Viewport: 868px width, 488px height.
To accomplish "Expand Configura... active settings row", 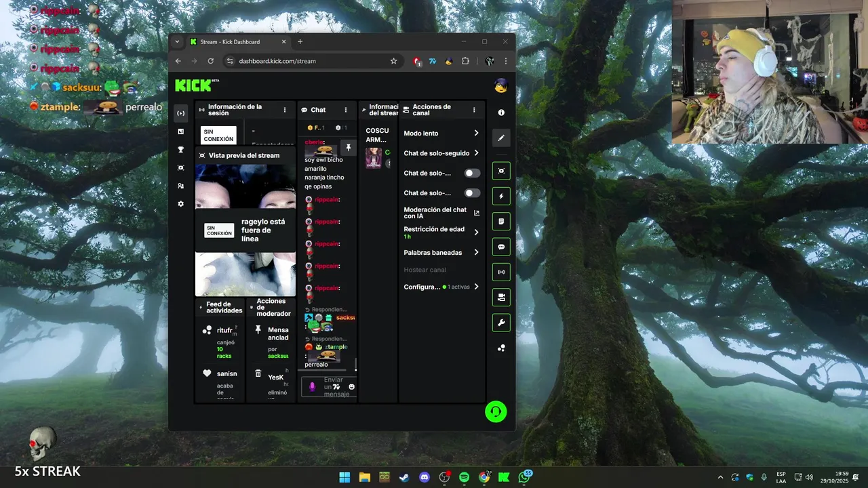I will (x=441, y=287).
